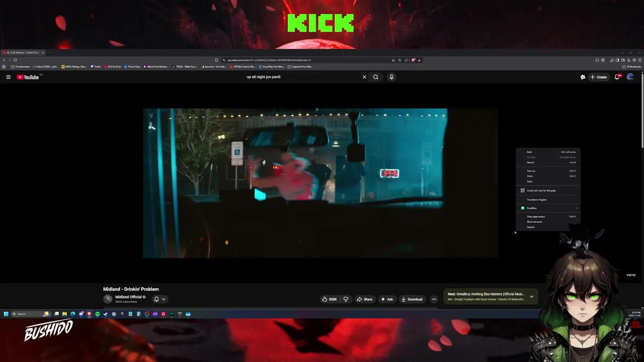
Task: Go to the YouTube home logo
Action: (28, 77)
